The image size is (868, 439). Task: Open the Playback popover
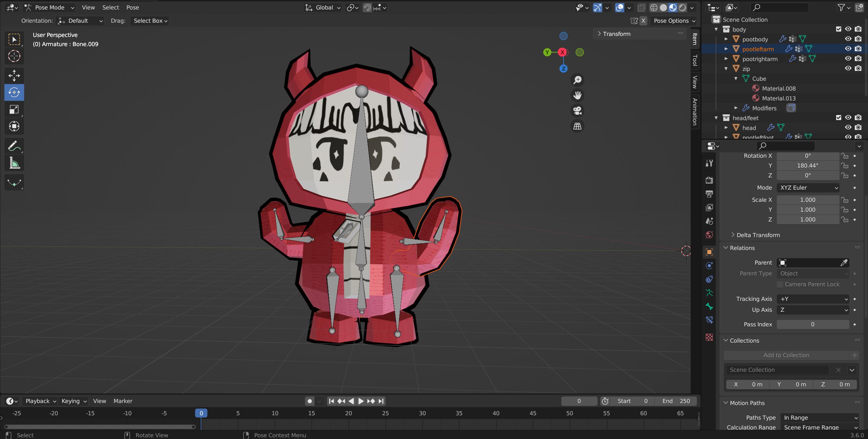point(40,401)
